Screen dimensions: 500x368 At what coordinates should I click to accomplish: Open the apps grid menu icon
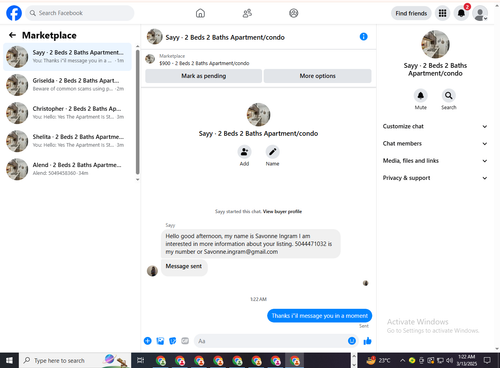tap(442, 13)
